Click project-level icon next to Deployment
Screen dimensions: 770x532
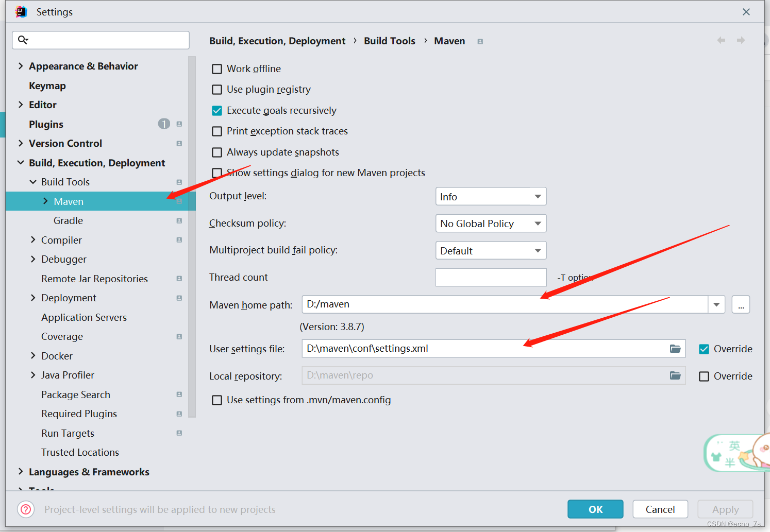pyautogui.click(x=179, y=298)
